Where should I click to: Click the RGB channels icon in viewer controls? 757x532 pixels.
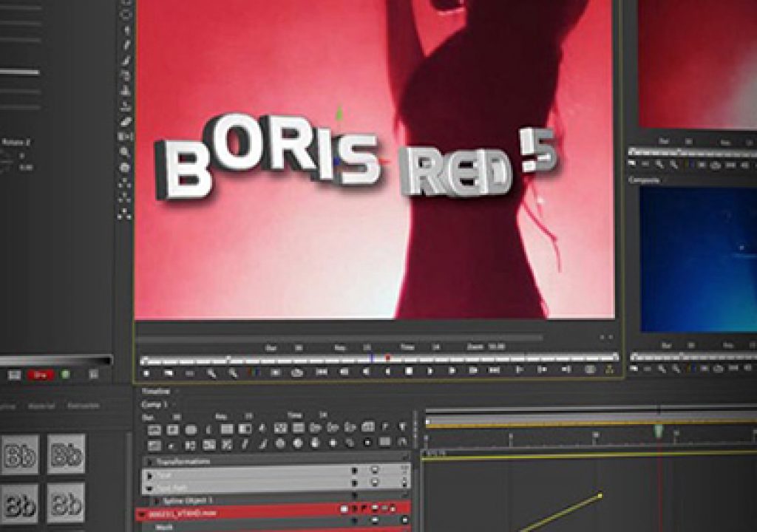254,372
